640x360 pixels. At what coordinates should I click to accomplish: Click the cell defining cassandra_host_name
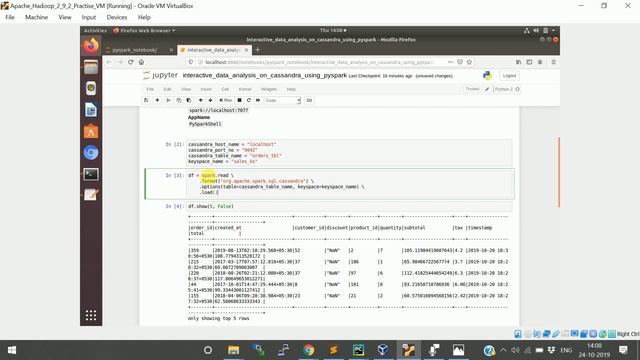[x=349, y=153]
